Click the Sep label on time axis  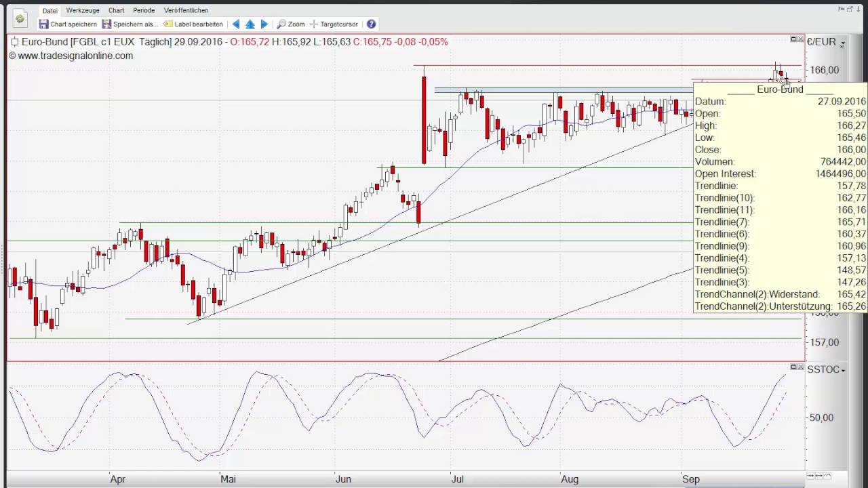(x=691, y=479)
